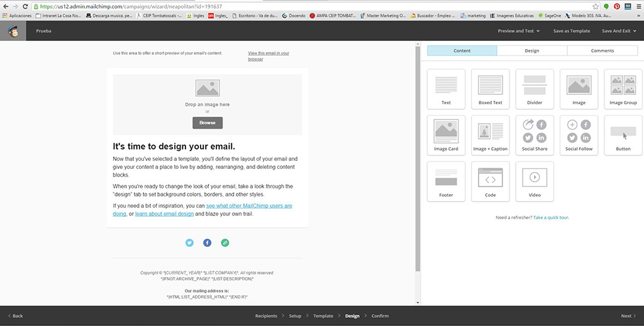The height and width of the screenshot is (326, 644).
Task: Pick the Image Group block
Action: pos(623,89)
